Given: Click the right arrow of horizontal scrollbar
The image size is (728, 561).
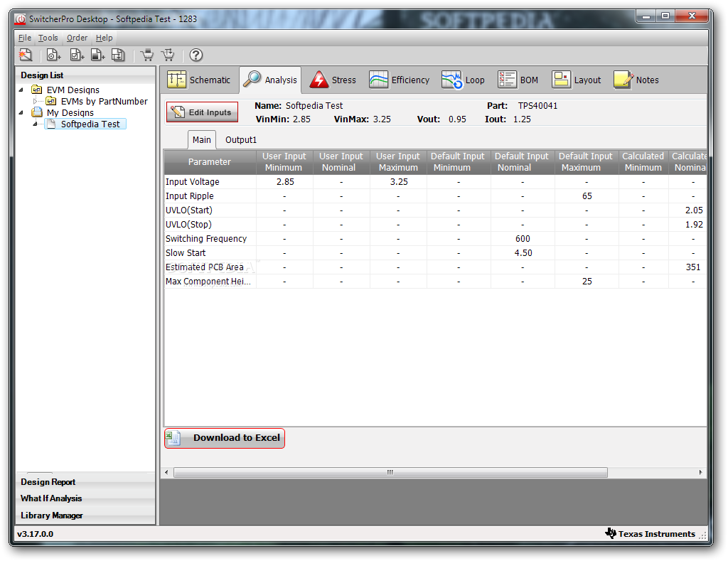Looking at the screenshot, I should pos(700,472).
